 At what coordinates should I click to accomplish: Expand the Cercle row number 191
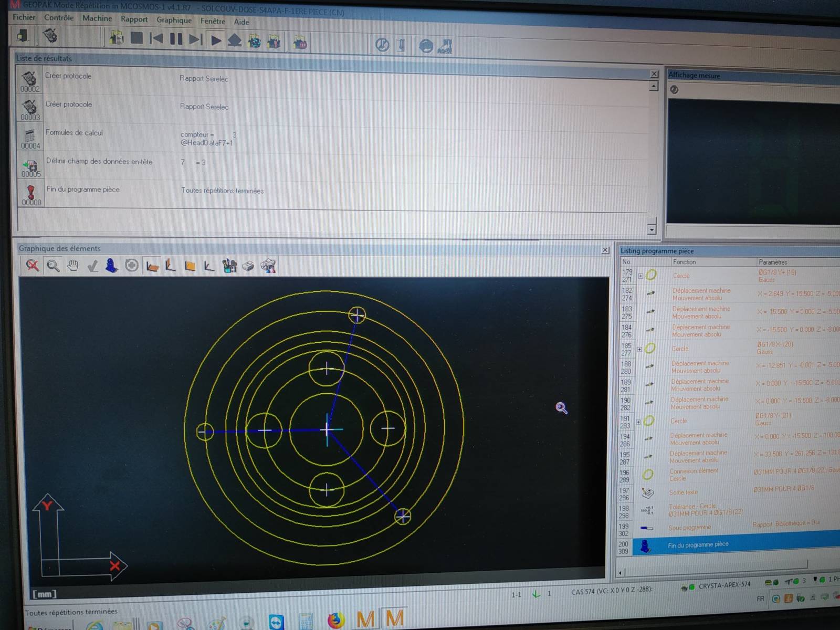638,422
